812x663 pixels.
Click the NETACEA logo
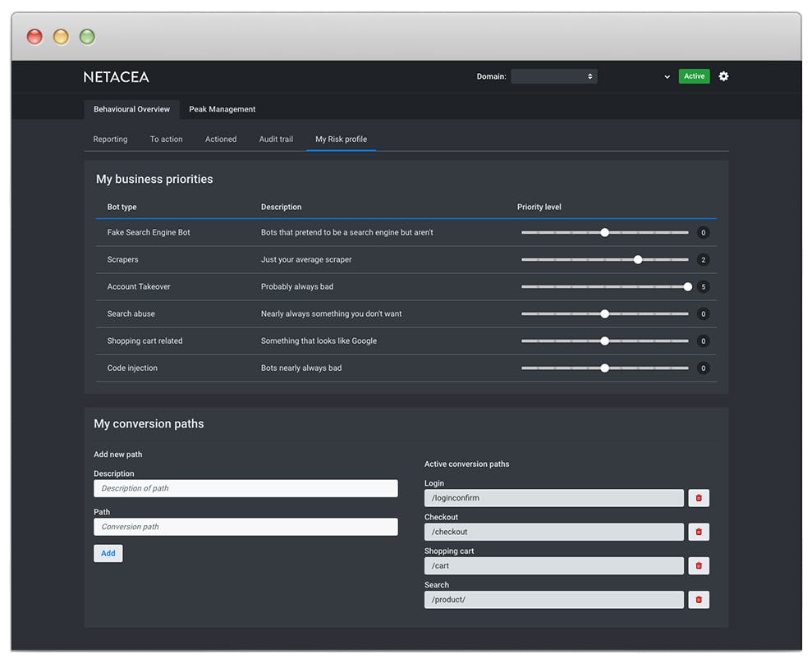coord(116,77)
